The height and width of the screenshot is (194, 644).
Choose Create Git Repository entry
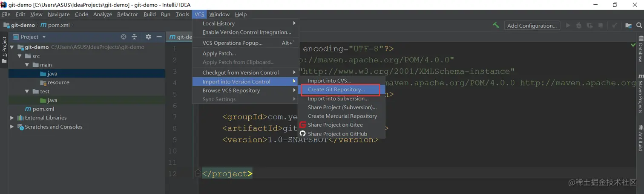[x=342, y=90]
